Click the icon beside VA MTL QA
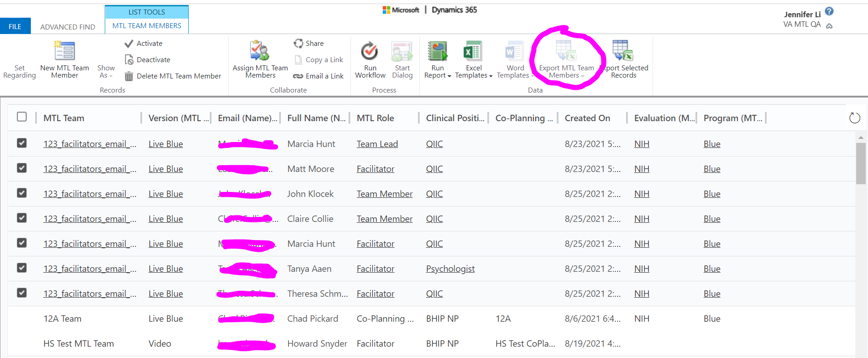 point(829,26)
